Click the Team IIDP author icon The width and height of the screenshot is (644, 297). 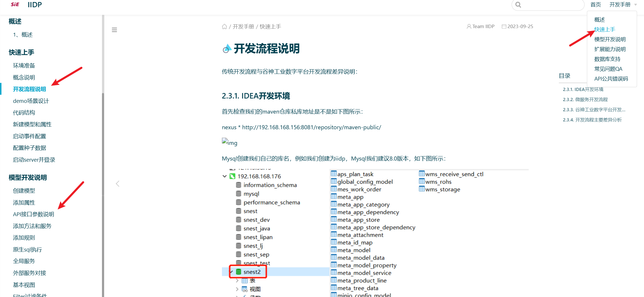coord(469,26)
